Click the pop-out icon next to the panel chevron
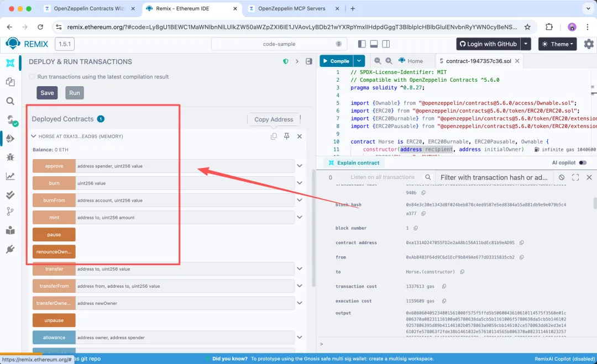Viewport: 597px width, 364px height. coord(309,61)
